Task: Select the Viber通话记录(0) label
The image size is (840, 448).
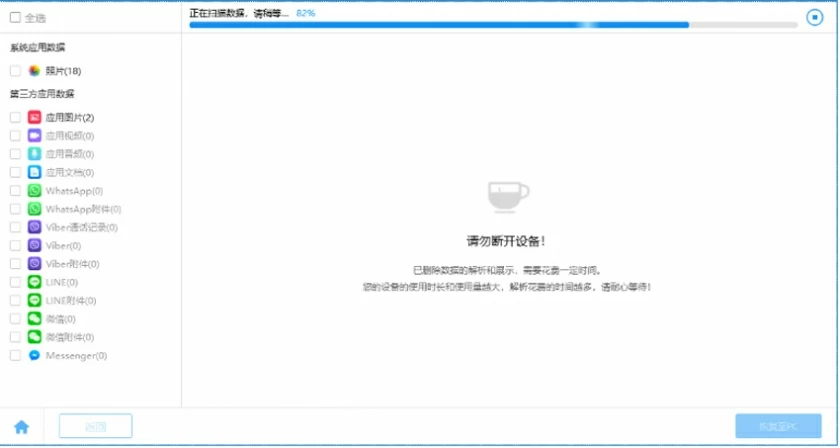Action: coord(81,227)
